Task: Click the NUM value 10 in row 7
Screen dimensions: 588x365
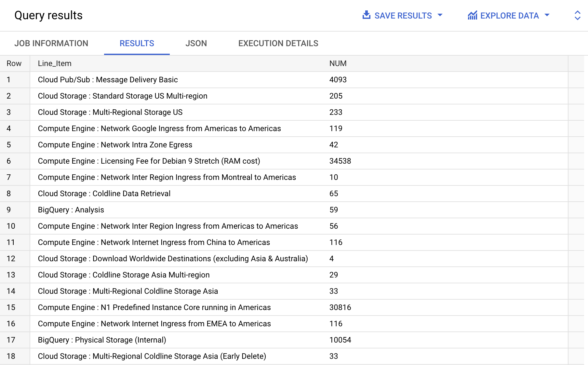Action: (334, 177)
